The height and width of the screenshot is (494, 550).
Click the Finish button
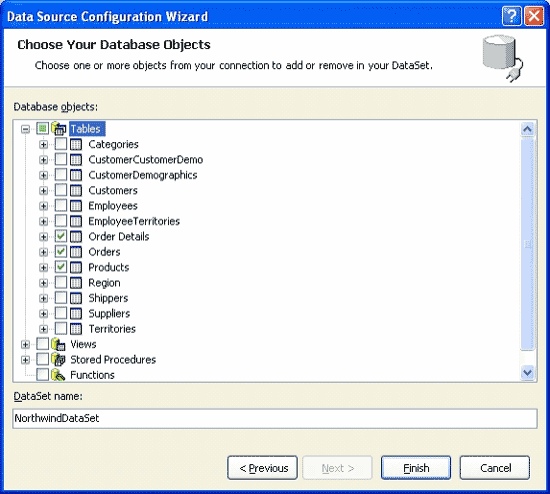pyautogui.click(x=416, y=468)
